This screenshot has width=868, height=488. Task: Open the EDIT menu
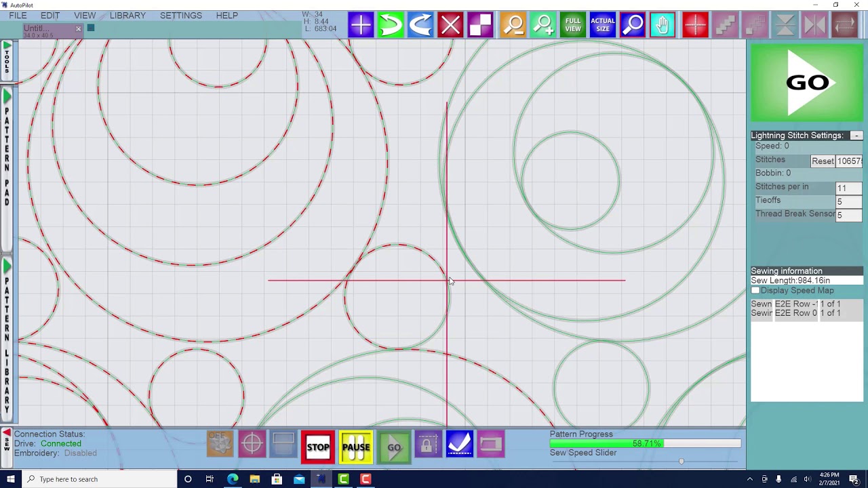tap(50, 15)
